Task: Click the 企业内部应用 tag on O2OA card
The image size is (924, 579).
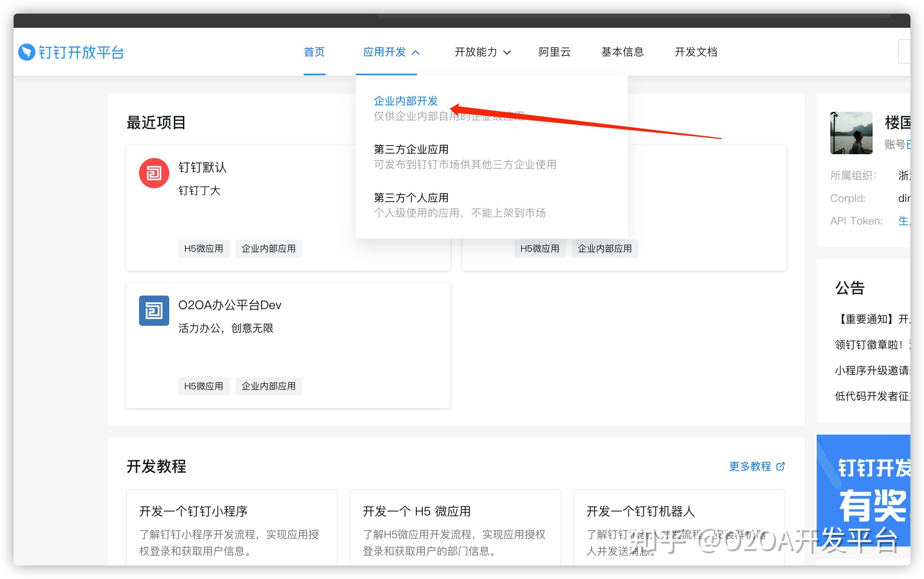Action: [x=269, y=385]
